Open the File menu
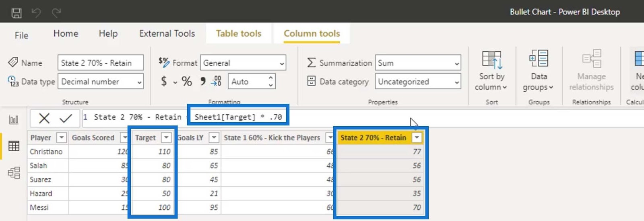 [x=21, y=35]
